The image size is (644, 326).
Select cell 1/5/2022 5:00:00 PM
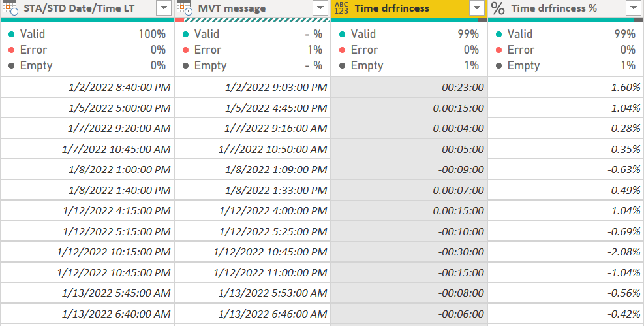(87, 108)
